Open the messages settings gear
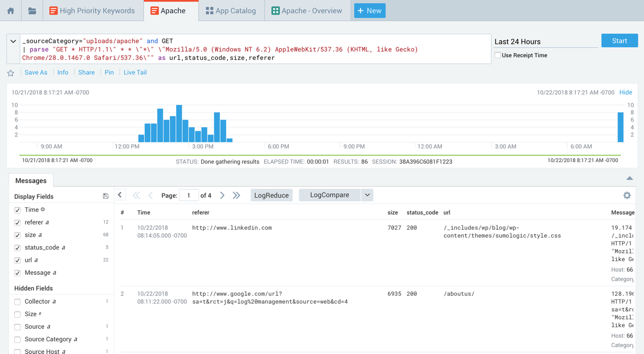This screenshot has width=644, height=354. [x=627, y=195]
